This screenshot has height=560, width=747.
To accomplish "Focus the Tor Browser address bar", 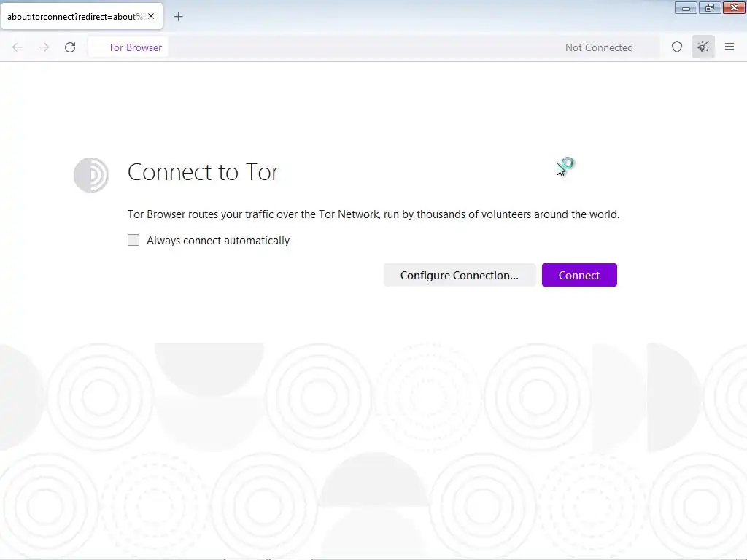I will tap(373, 47).
